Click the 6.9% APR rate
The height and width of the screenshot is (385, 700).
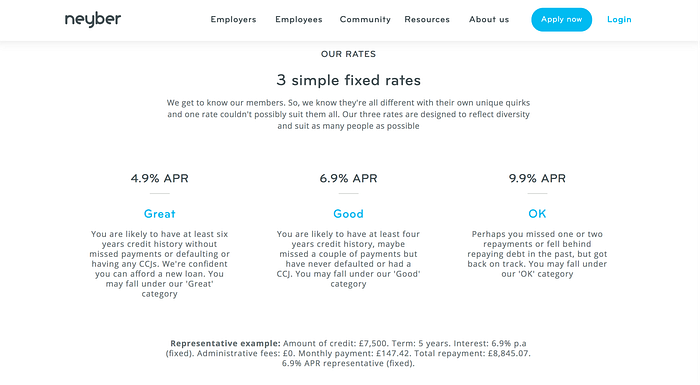(x=348, y=178)
